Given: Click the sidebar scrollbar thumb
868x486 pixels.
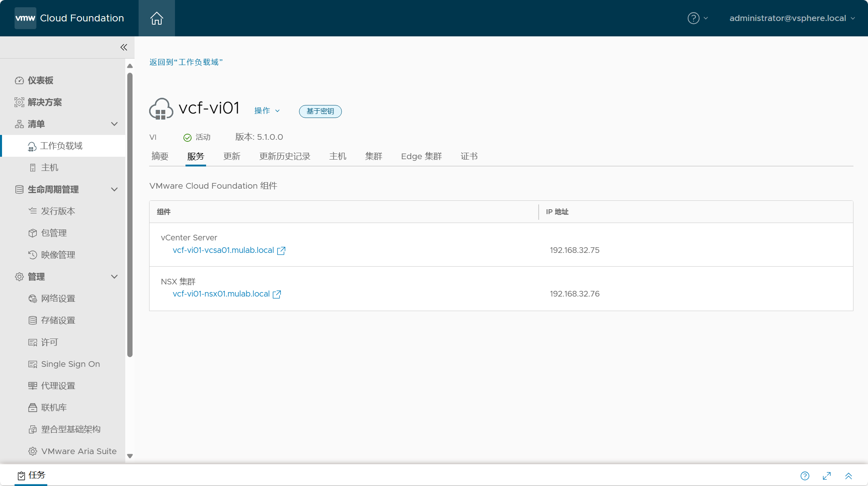Looking at the screenshot, I should 130,215.
